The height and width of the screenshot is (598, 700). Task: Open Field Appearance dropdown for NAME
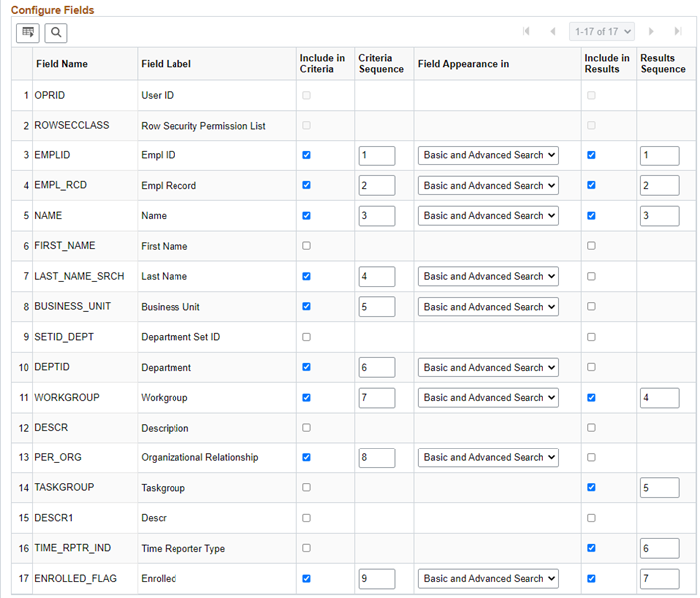490,216
